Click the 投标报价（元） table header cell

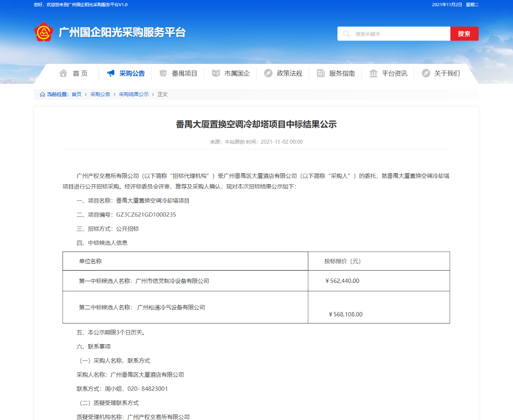coord(379,261)
